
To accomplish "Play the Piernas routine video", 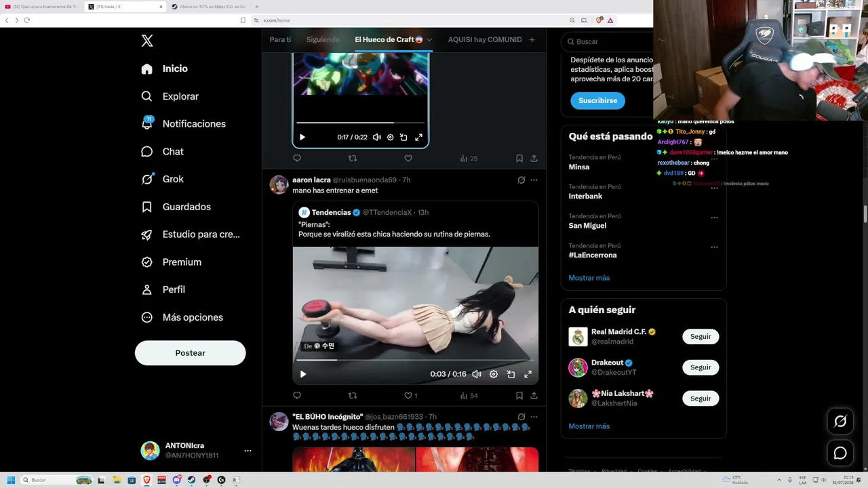I will click(303, 374).
